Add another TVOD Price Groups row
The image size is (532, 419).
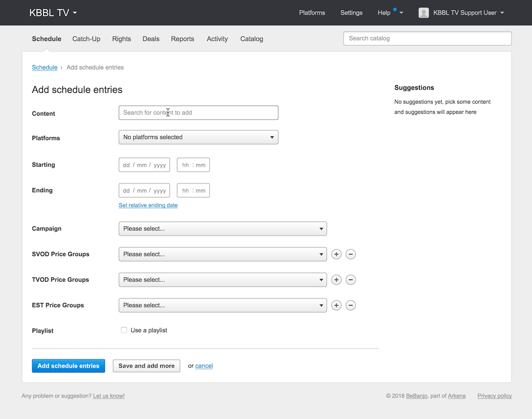336,280
